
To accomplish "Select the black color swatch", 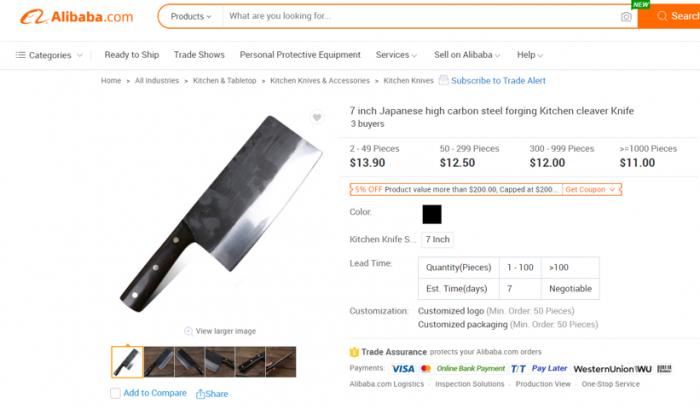I will (432, 214).
